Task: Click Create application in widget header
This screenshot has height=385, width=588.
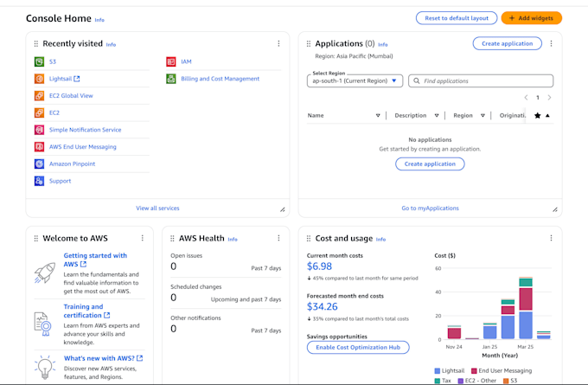Action: pos(507,43)
